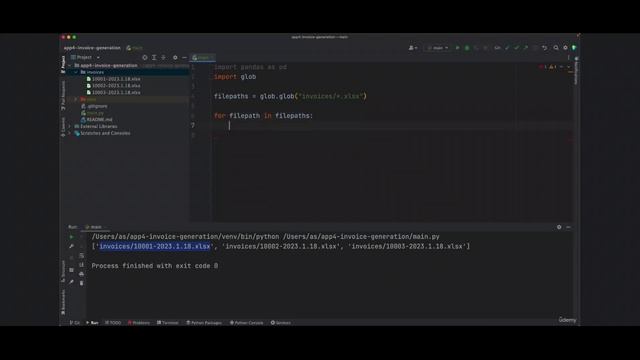640x360 pixels.
Task: Open the user account icon in toolbar
Action: click(x=412, y=48)
